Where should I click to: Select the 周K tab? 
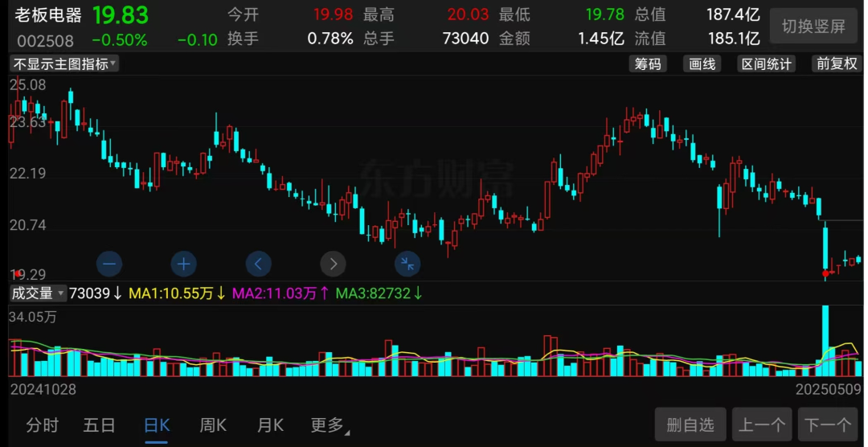[x=213, y=425]
